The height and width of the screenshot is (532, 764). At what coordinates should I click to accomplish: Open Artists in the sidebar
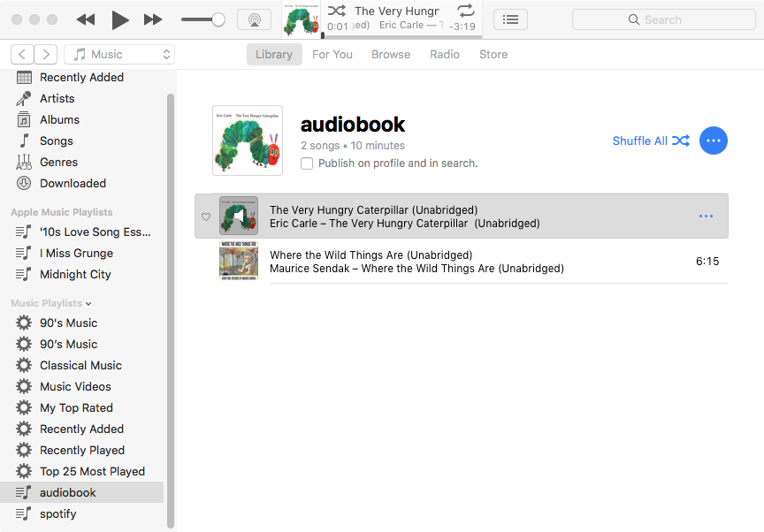coord(82,98)
